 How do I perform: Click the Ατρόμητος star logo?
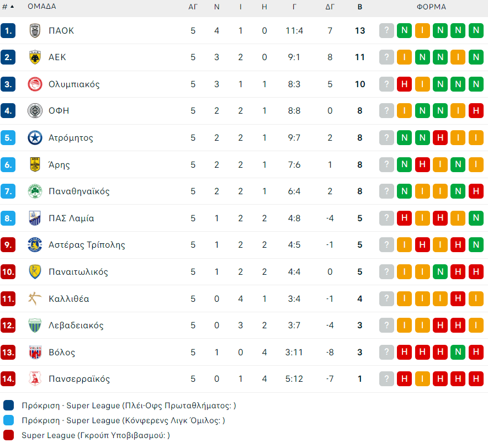(x=35, y=138)
